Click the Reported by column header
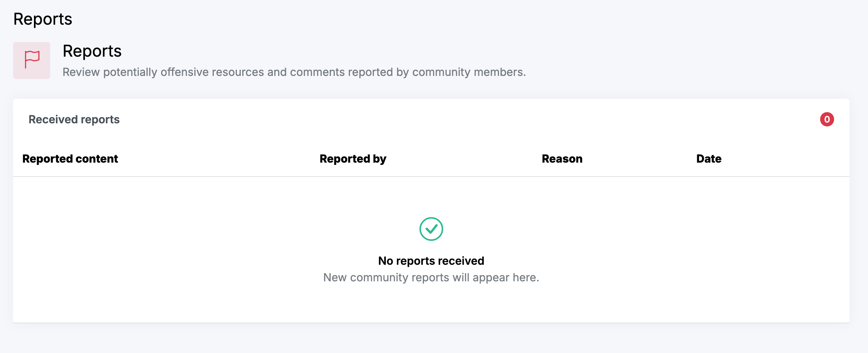The height and width of the screenshot is (353, 868). pyautogui.click(x=353, y=159)
